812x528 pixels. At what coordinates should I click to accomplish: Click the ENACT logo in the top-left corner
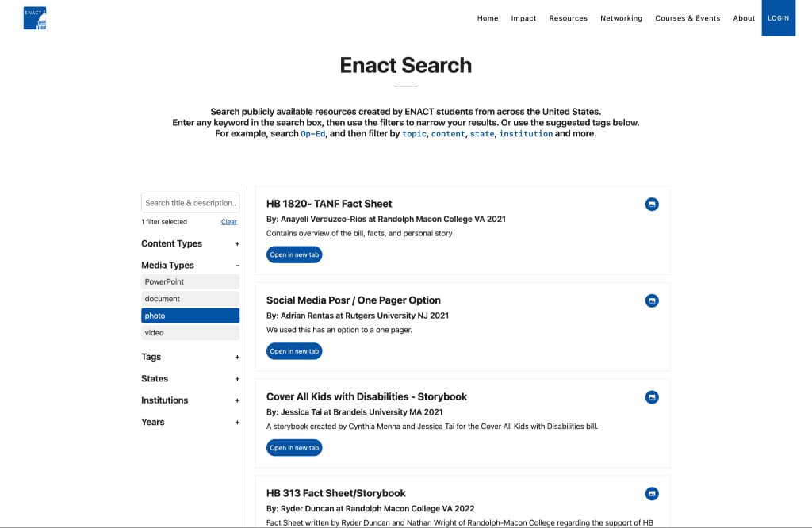pyautogui.click(x=33, y=17)
